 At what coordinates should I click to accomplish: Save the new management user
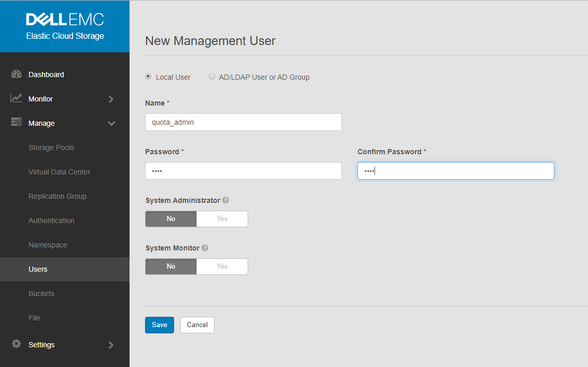pos(159,325)
